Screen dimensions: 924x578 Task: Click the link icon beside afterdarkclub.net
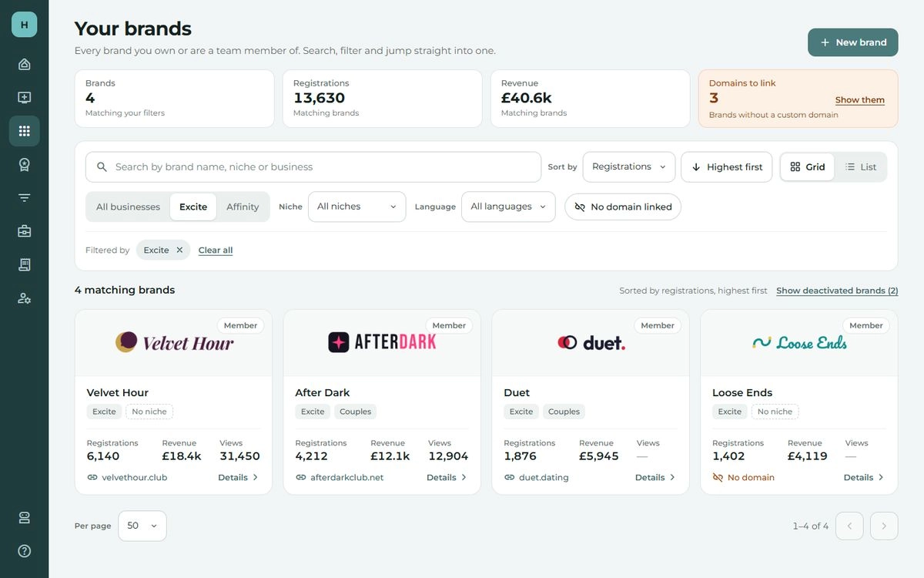point(301,478)
